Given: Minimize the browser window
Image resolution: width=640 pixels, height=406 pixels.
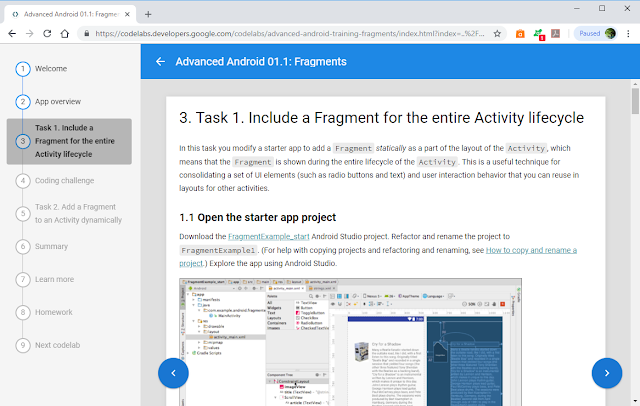Looking at the screenshot, I should coord(577,8).
